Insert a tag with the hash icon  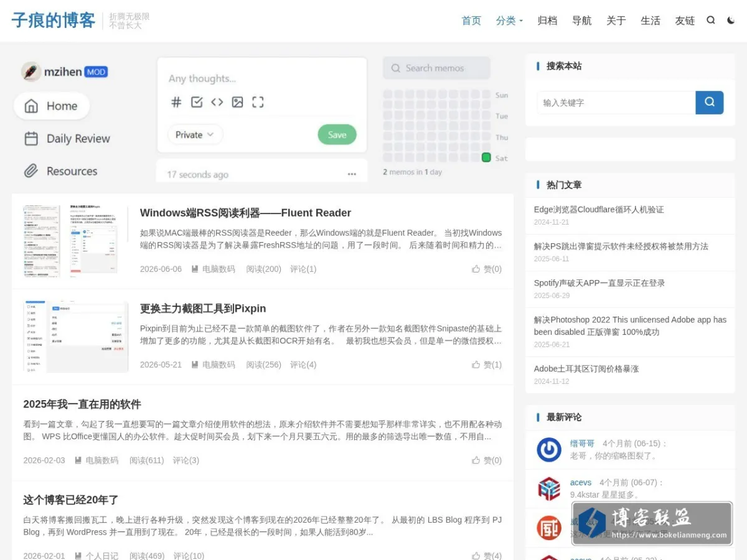click(176, 102)
